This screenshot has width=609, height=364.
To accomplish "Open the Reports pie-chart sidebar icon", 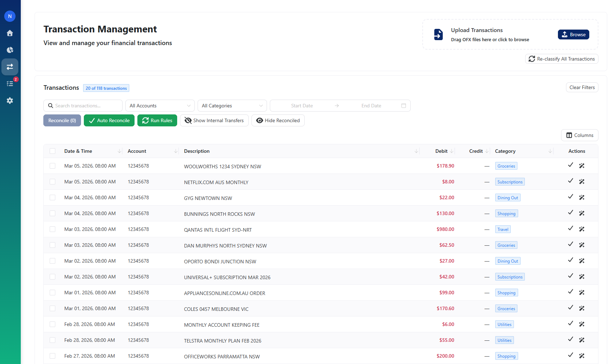I will tap(10, 50).
